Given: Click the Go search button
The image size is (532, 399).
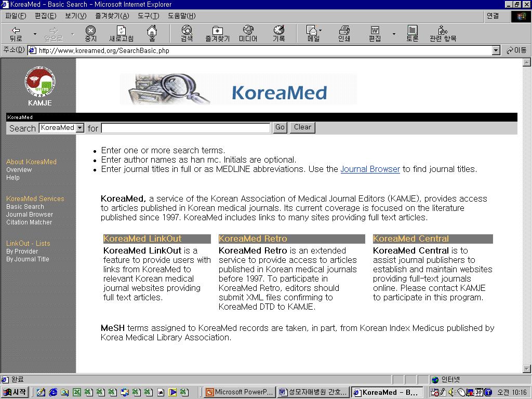Looking at the screenshot, I should coord(280,128).
